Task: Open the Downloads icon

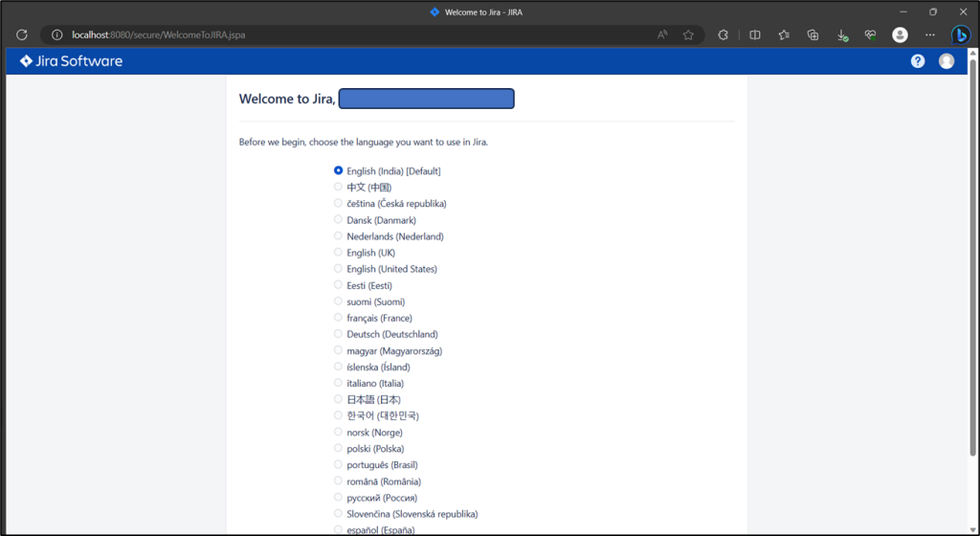Action: (x=842, y=35)
